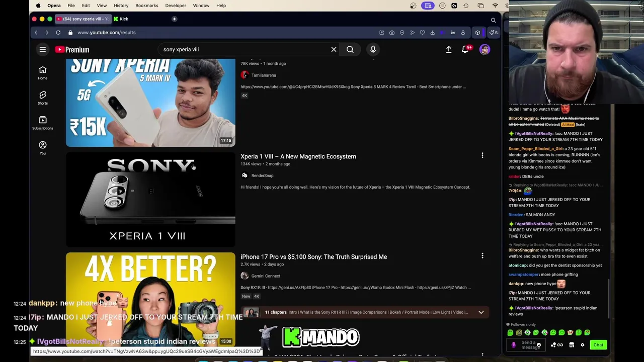Open chat settings gear icon

tap(583, 345)
